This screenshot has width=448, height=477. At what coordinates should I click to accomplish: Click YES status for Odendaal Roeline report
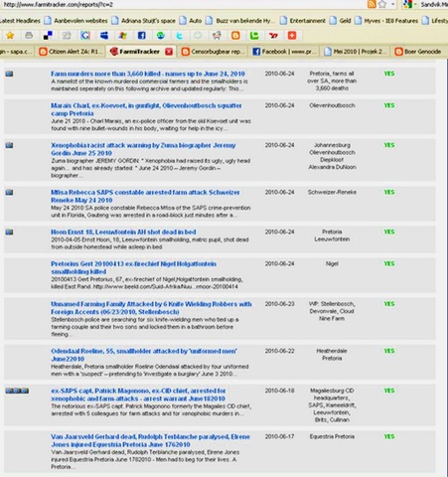(x=389, y=351)
